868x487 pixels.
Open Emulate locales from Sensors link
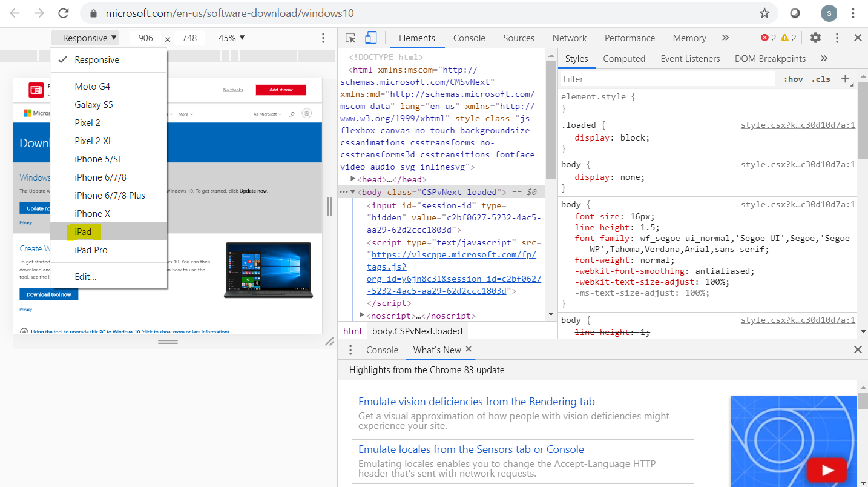click(471, 449)
